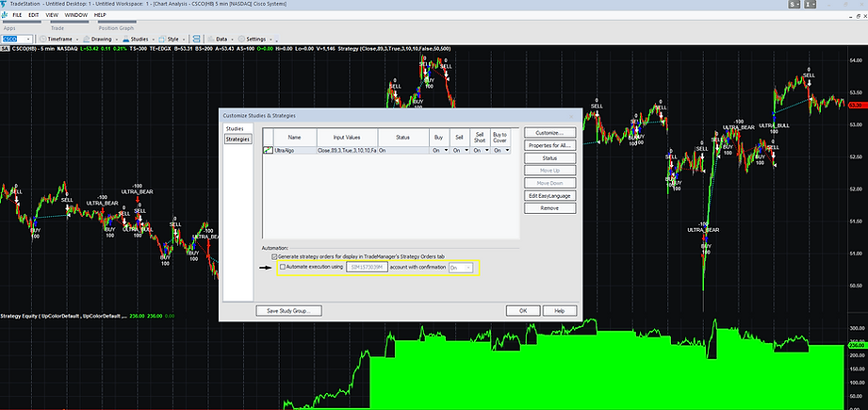Open the Drawing tools toolbar menu

coord(97,40)
